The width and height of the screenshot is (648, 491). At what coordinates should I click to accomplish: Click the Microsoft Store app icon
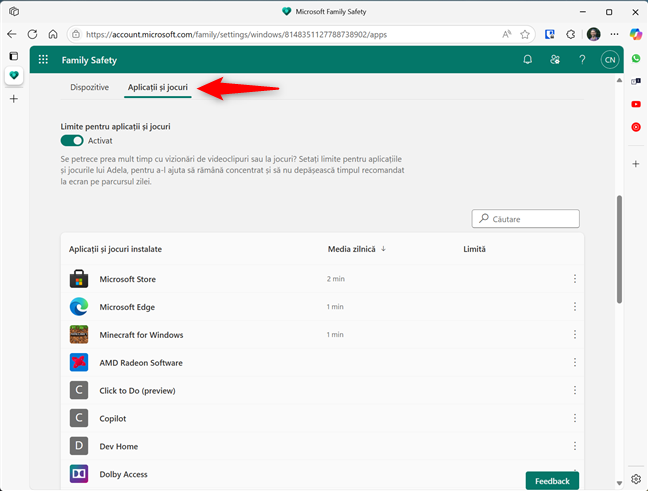point(79,279)
